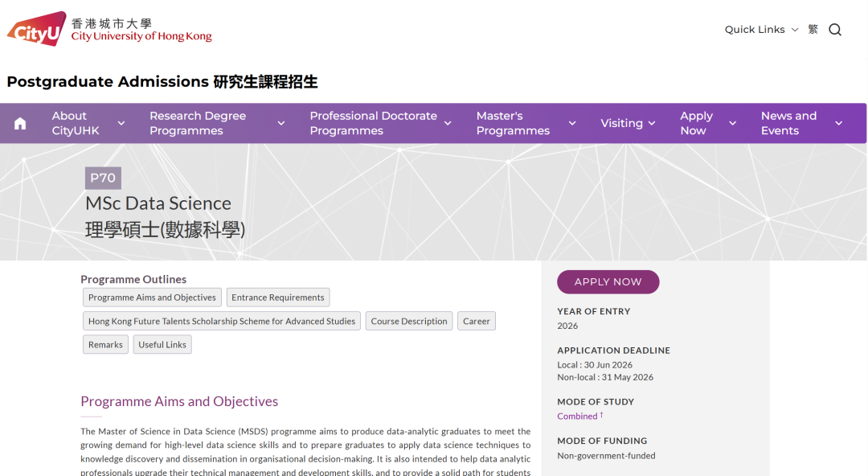Jump to Useful Links section
Screen dimensions: 868x476
(x=162, y=345)
